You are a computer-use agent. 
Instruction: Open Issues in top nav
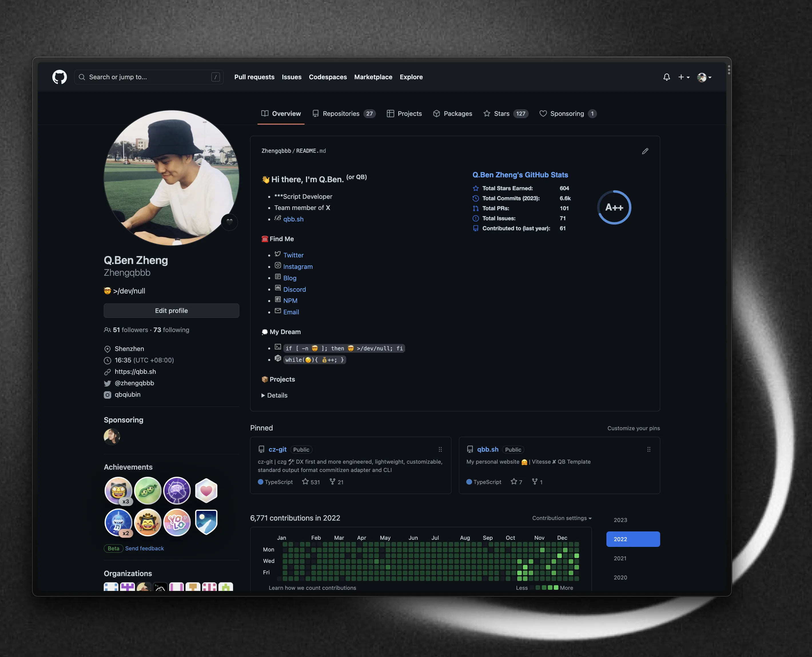[x=292, y=77]
